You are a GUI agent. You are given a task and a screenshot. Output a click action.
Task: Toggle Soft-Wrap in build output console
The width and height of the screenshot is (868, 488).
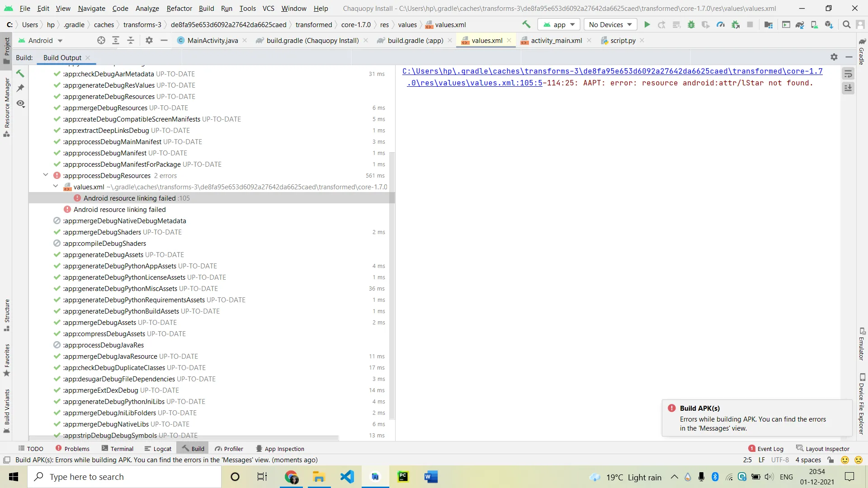pos(848,74)
